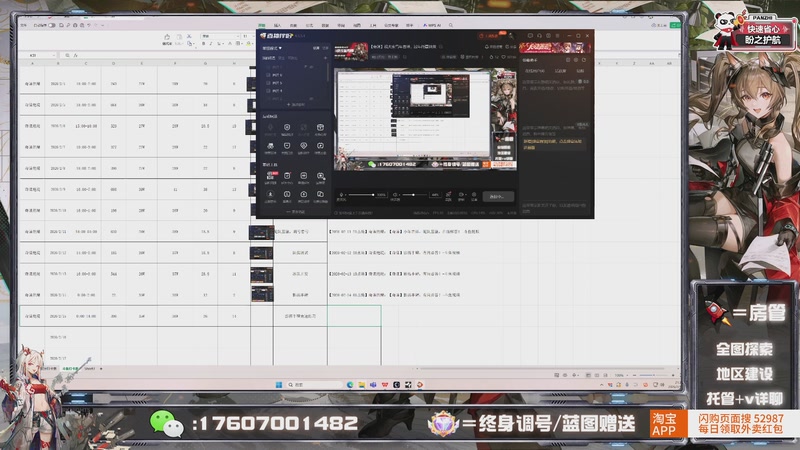Switch to the Formulas tab in WPS
Screen dimensions: 800x450
pyautogui.click(x=310, y=26)
